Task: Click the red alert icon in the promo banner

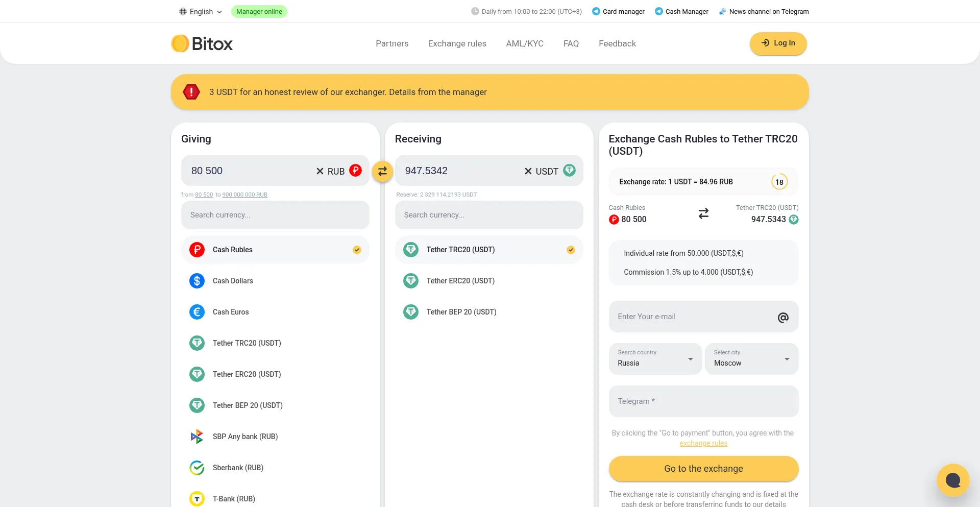Action: (191, 92)
